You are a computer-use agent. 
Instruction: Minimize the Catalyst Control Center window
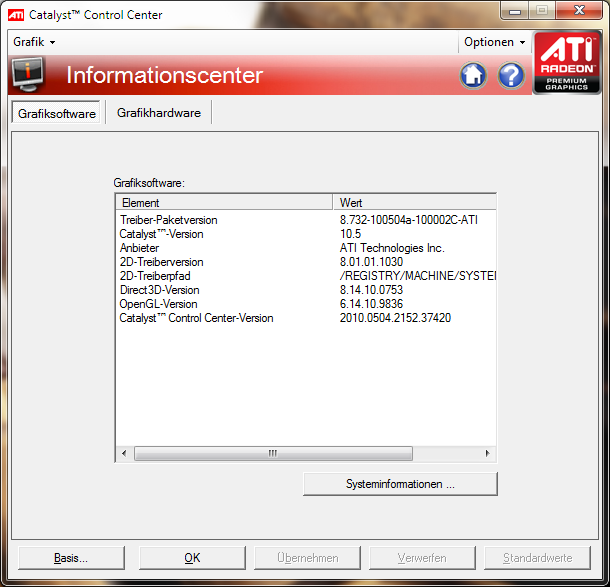pyautogui.click(x=515, y=11)
